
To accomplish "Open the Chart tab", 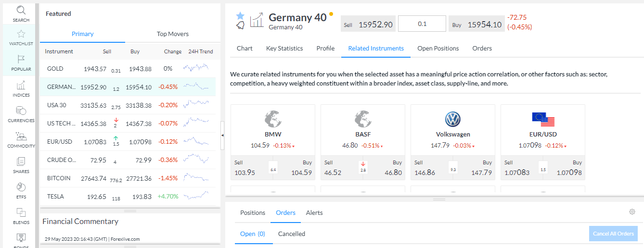I will click(245, 49).
